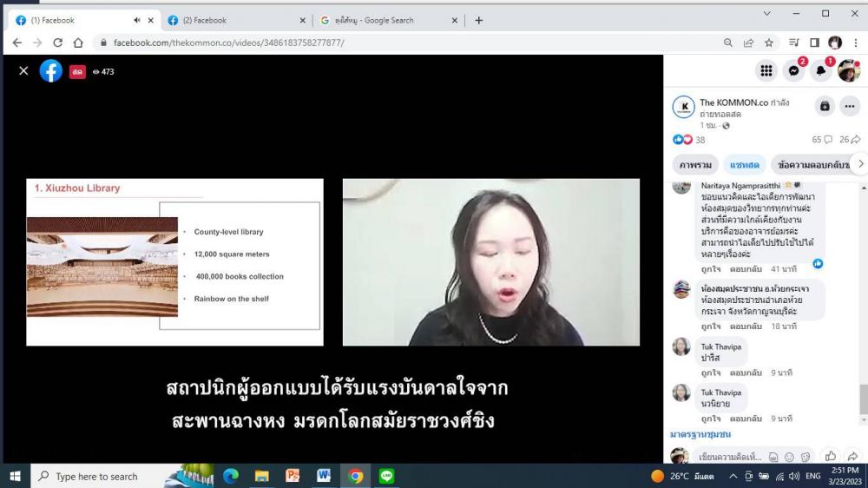Open a new browser tab
Image resolution: width=868 pixels, height=488 pixels.
[x=479, y=21]
